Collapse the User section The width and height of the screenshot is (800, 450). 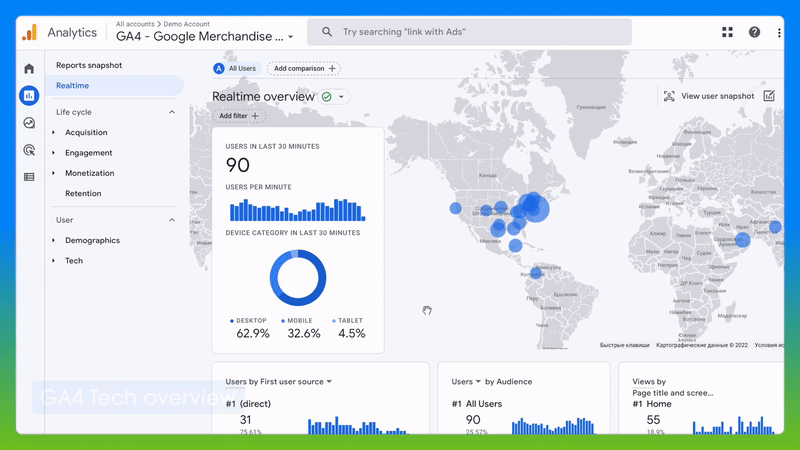(172, 220)
